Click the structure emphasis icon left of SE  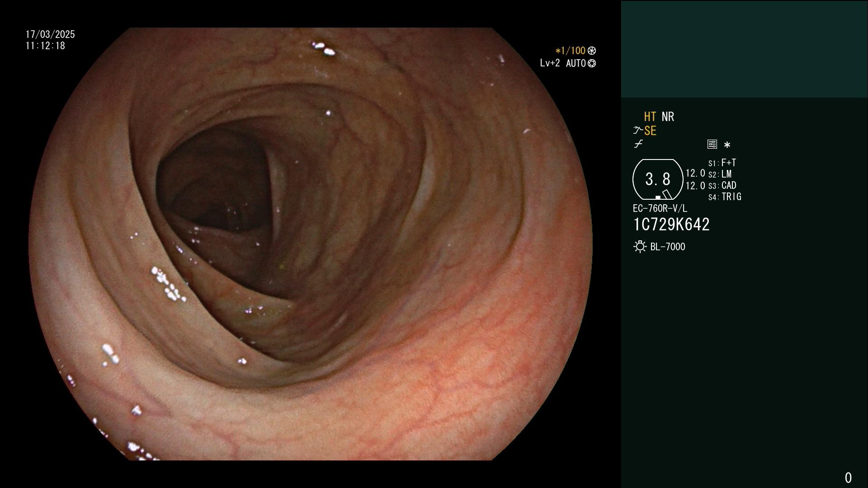tap(637, 131)
